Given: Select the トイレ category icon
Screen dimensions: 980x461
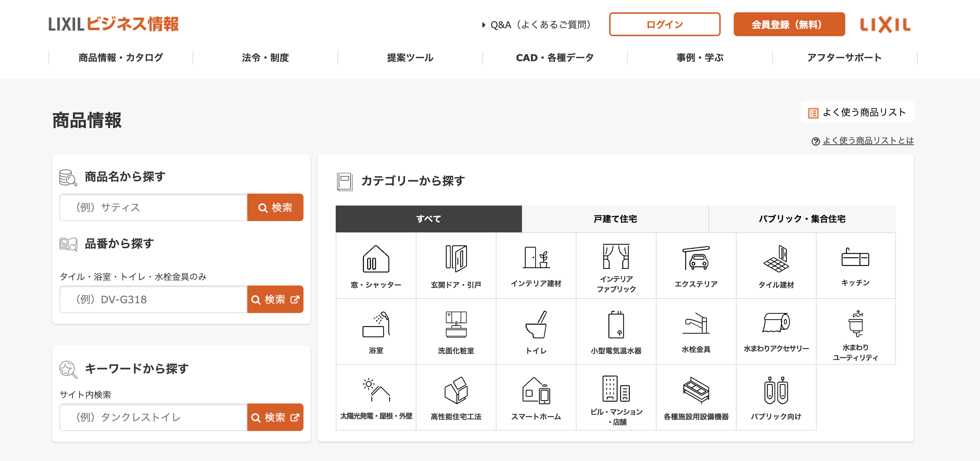Looking at the screenshot, I should 536,325.
